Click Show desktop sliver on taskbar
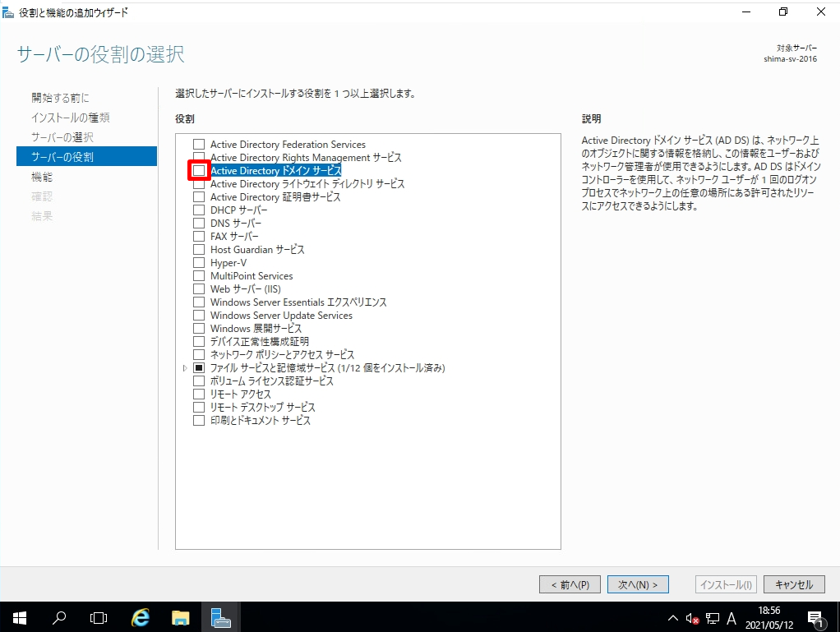Viewport: 840px width, 632px height. coord(838,618)
